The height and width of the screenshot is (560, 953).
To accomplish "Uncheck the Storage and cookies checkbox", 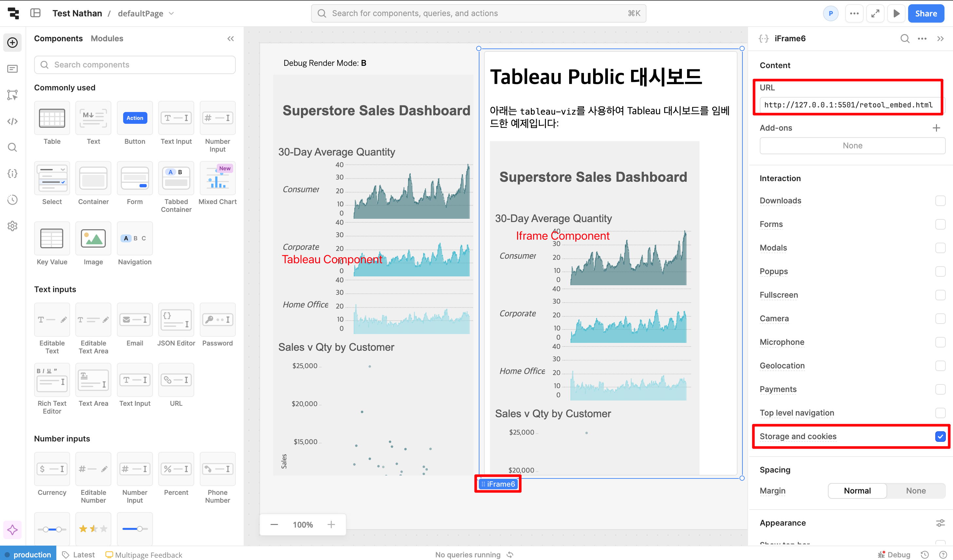I will tap(940, 437).
